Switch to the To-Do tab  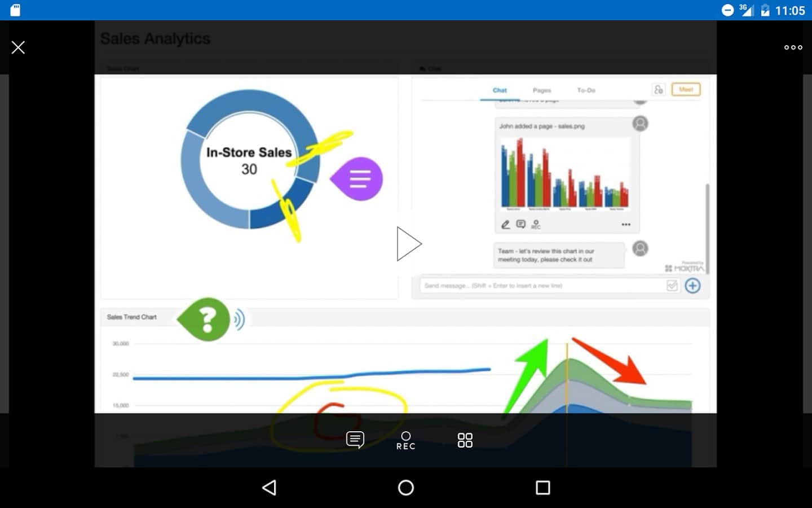pos(586,90)
